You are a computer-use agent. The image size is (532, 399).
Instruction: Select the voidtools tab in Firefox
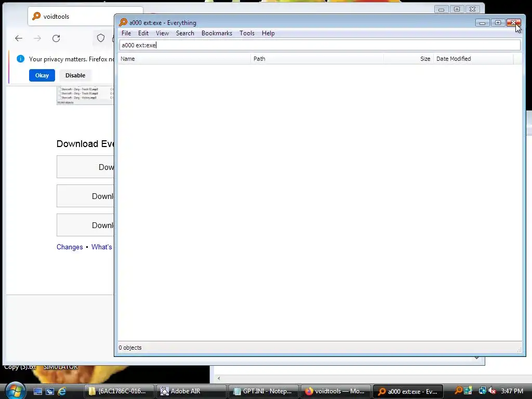(72, 16)
